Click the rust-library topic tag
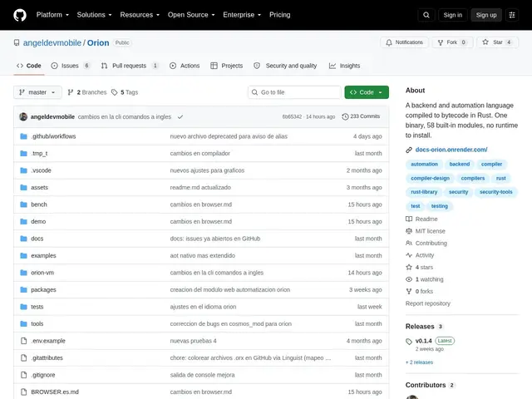The height and width of the screenshot is (399, 532). [424, 192]
